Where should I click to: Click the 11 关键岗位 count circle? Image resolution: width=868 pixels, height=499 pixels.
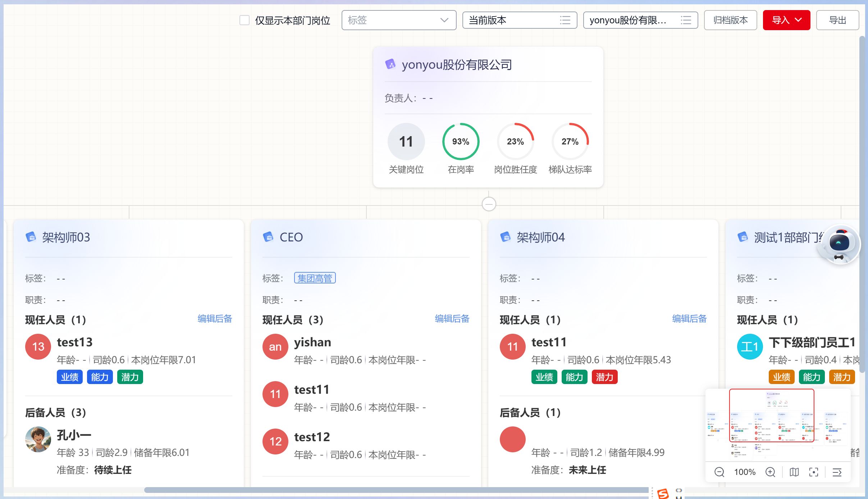coord(406,142)
